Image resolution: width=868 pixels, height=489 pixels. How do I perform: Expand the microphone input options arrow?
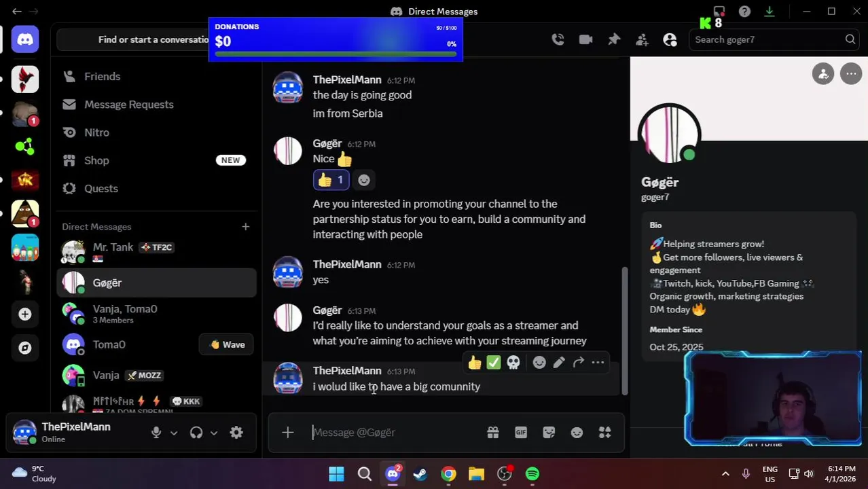click(174, 433)
